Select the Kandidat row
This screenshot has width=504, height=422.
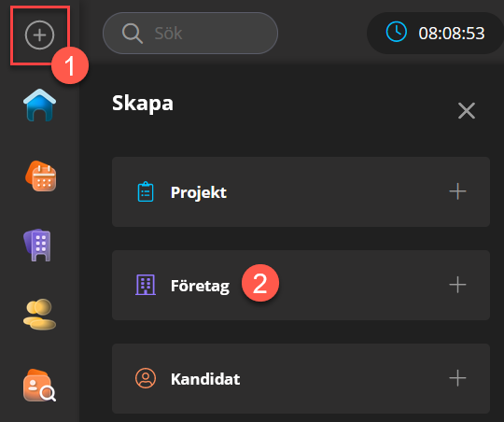point(301,378)
